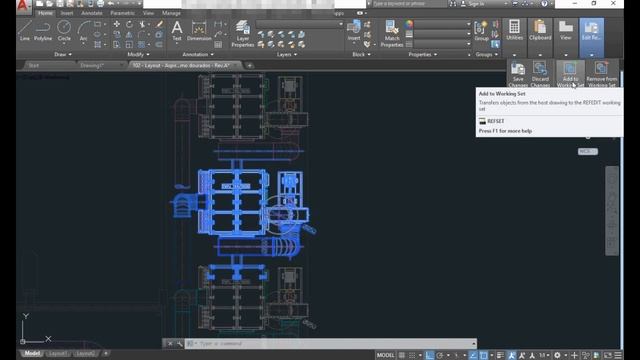Select the Line drawing tool
The height and width of the screenshot is (360, 640).
click(x=24, y=31)
